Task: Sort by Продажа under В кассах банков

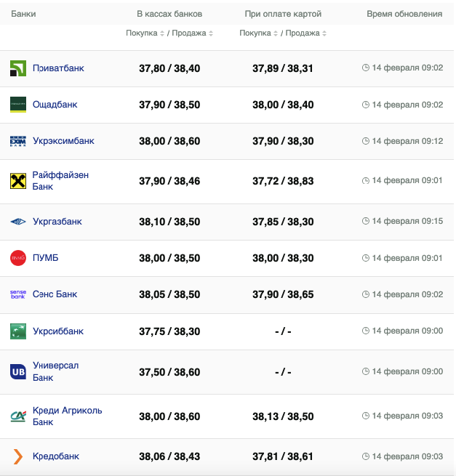Action: [x=191, y=33]
